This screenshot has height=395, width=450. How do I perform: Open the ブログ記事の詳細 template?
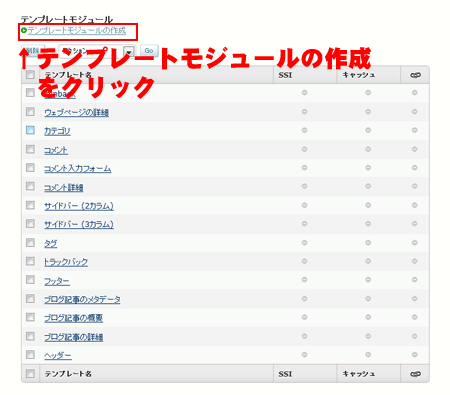74,337
